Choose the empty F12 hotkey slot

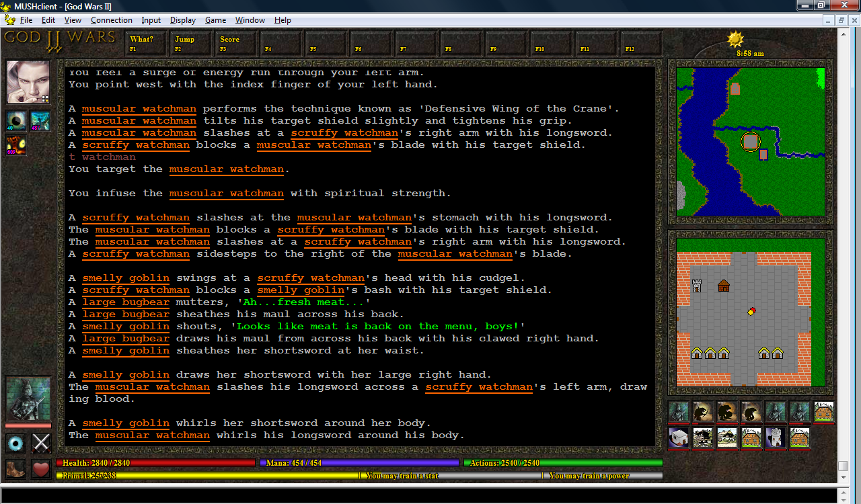641,43
